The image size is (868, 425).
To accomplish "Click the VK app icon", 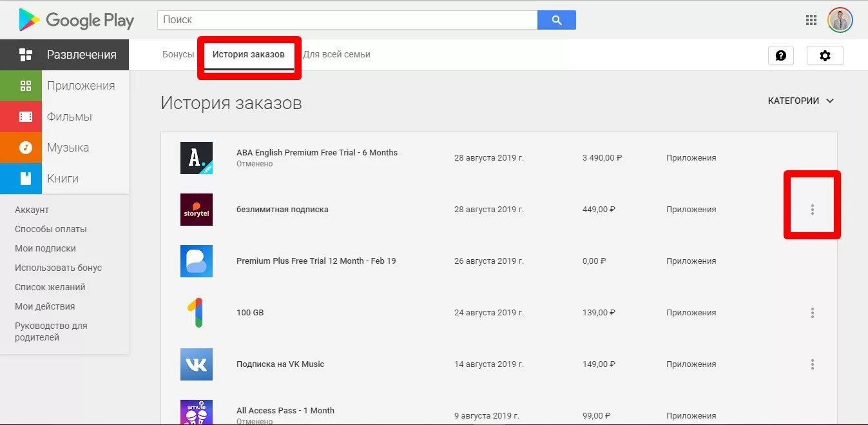I will [x=197, y=364].
